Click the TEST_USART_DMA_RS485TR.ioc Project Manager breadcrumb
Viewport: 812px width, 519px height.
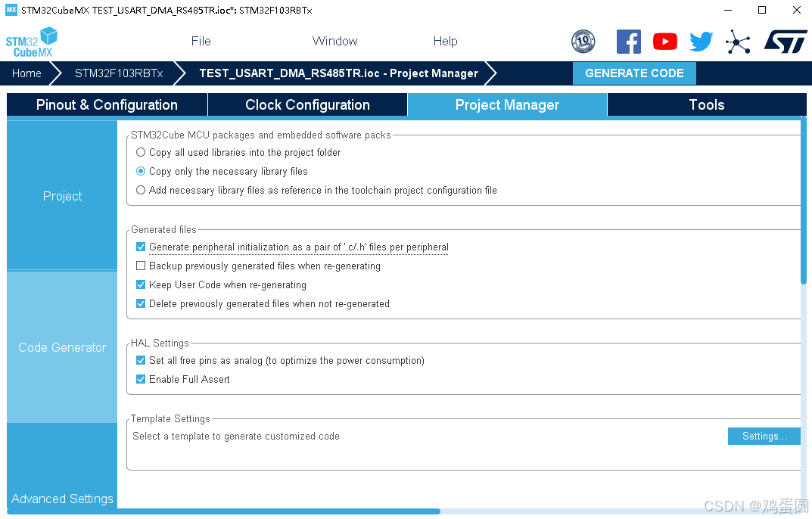coord(339,73)
